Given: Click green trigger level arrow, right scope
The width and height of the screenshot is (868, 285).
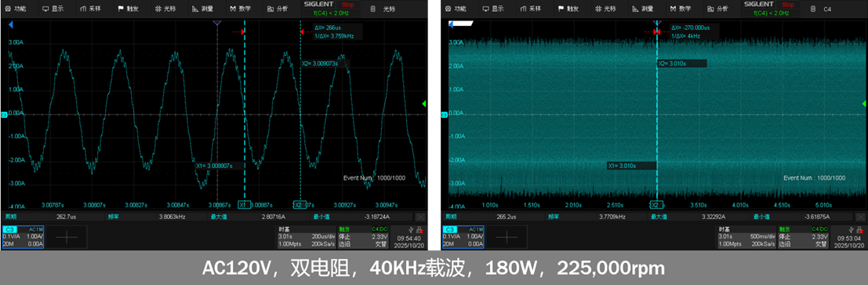Looking at the screenshot, I should coord(865,104).
